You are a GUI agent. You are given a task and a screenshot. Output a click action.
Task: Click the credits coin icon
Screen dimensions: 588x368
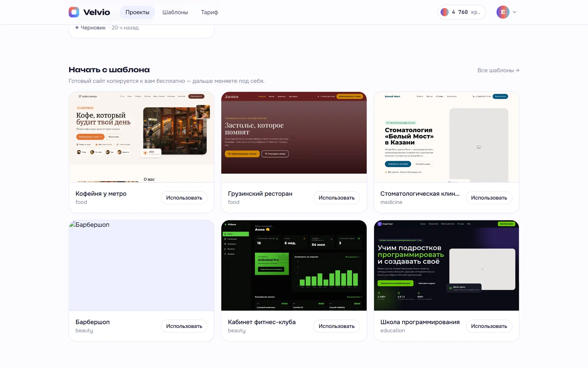tap(445, 12)
